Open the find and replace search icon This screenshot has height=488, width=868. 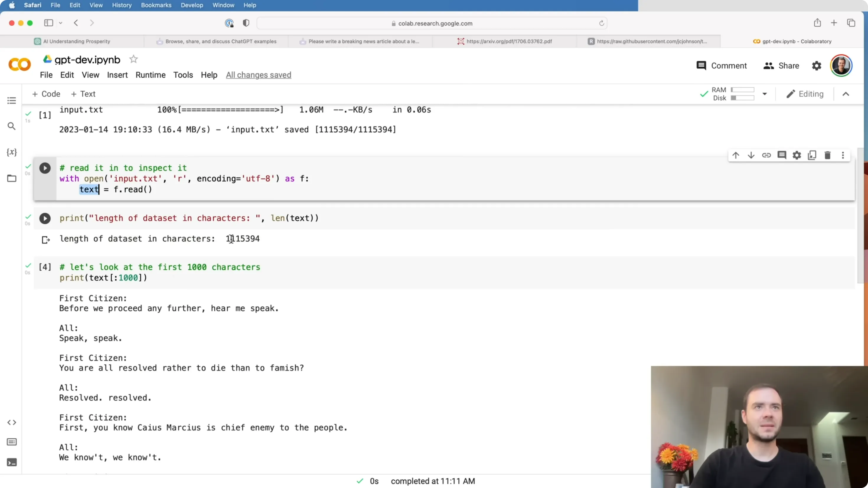click(12, 126)
